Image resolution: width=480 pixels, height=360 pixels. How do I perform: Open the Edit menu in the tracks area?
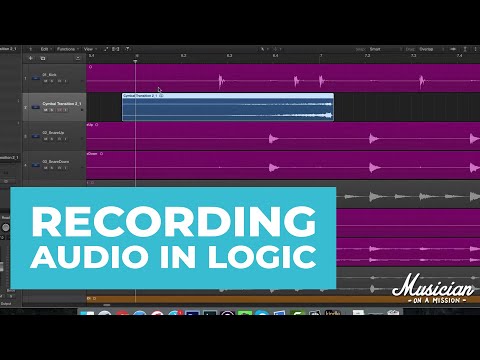click(45, 49)
